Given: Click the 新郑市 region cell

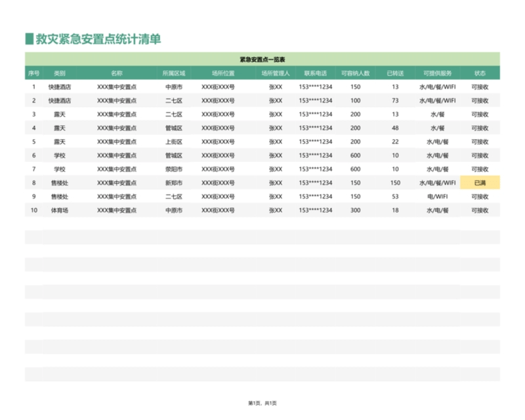Looking at the screenshot, I should (x=174, y=183).
